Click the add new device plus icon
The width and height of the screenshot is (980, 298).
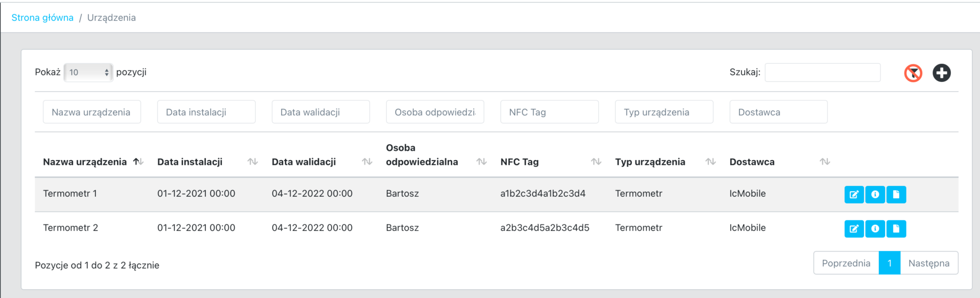[941, 73]
